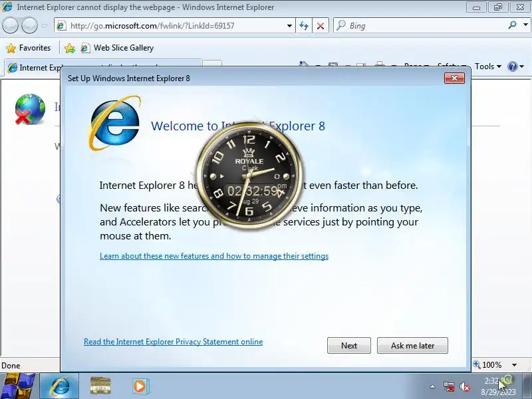Click the Show desktop button
Screen dimensions: 532x399
tap(527, 386)
